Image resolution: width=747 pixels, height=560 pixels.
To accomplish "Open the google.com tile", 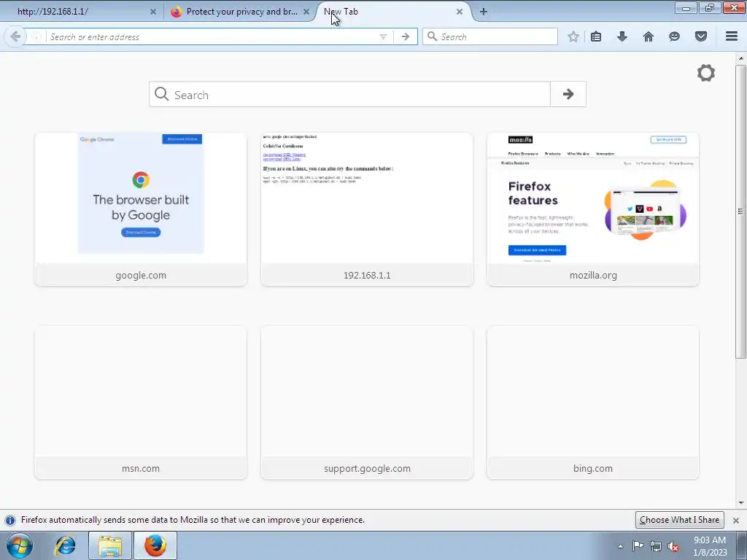I will pos(141,209).
